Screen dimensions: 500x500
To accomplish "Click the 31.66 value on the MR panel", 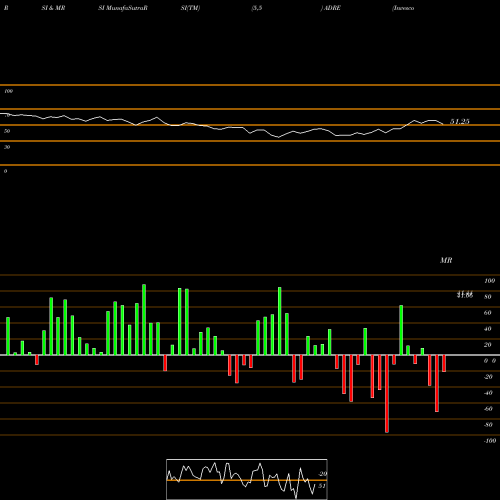I will coord(465,295).
